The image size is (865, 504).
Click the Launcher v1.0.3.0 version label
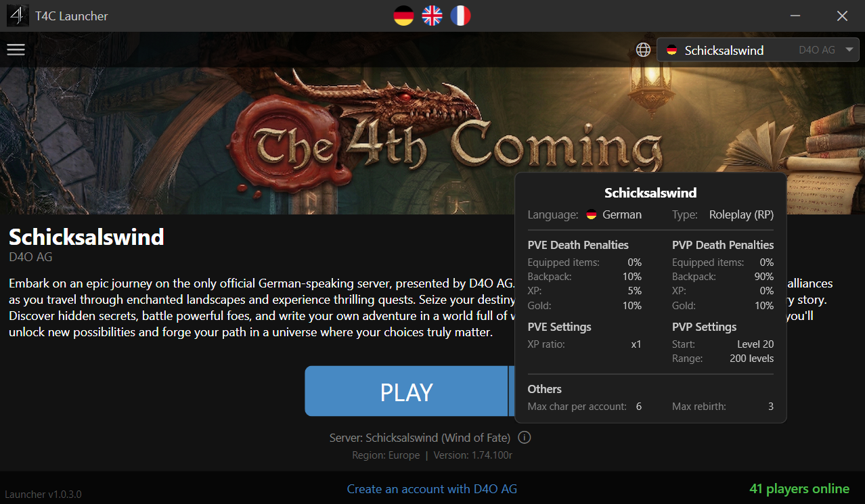click(x=43, y=495)
